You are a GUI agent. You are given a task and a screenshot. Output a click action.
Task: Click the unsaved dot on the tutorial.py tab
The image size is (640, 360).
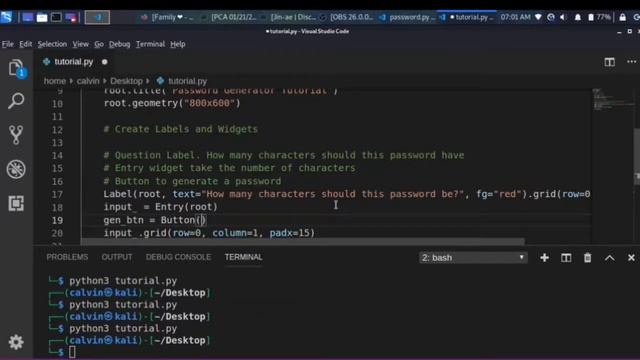[104, 62]
